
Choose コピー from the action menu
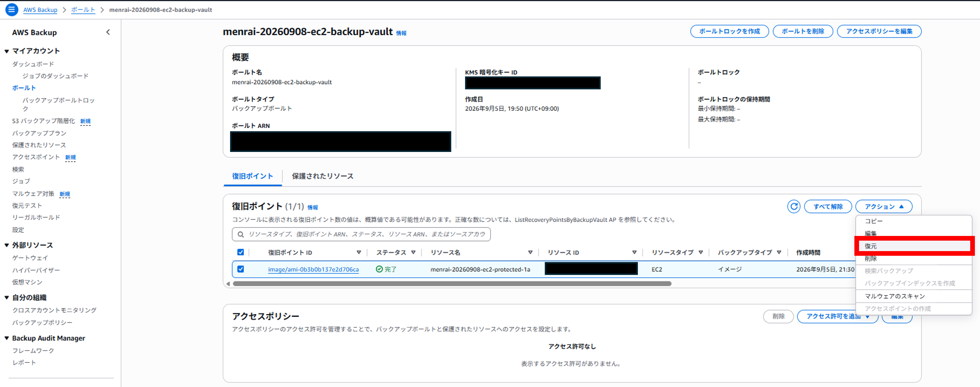click(x=913, y=221)
